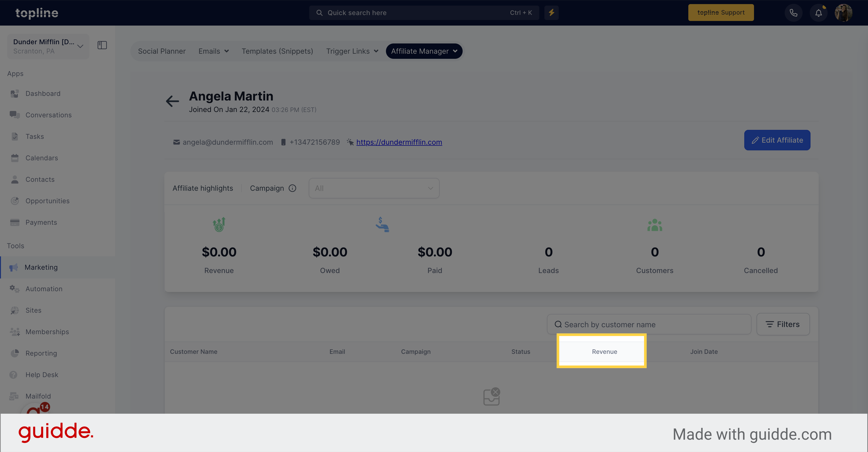Click the Automation gears icon

[x=15, y=289]
